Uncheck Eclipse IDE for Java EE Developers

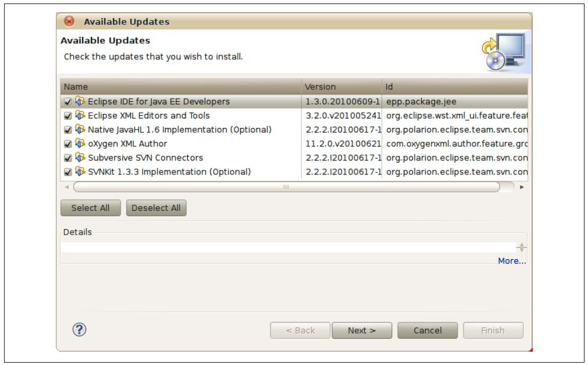[x=68, y=102]
